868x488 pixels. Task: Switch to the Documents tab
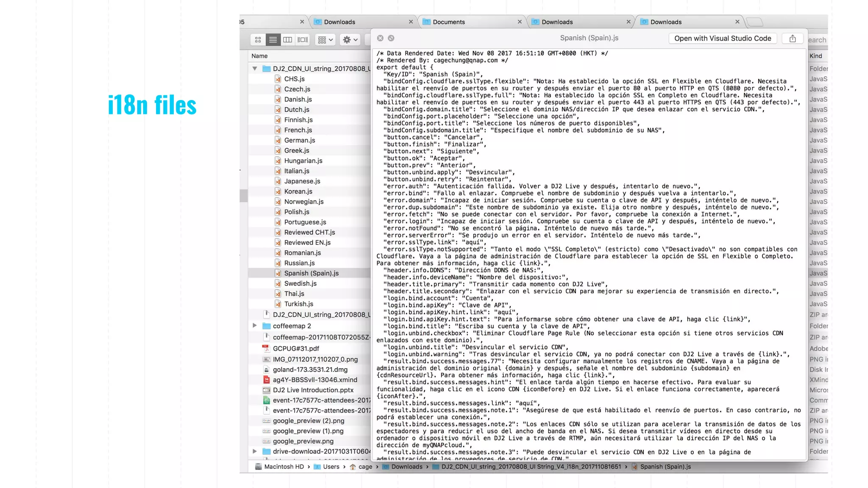coord(448,22)
